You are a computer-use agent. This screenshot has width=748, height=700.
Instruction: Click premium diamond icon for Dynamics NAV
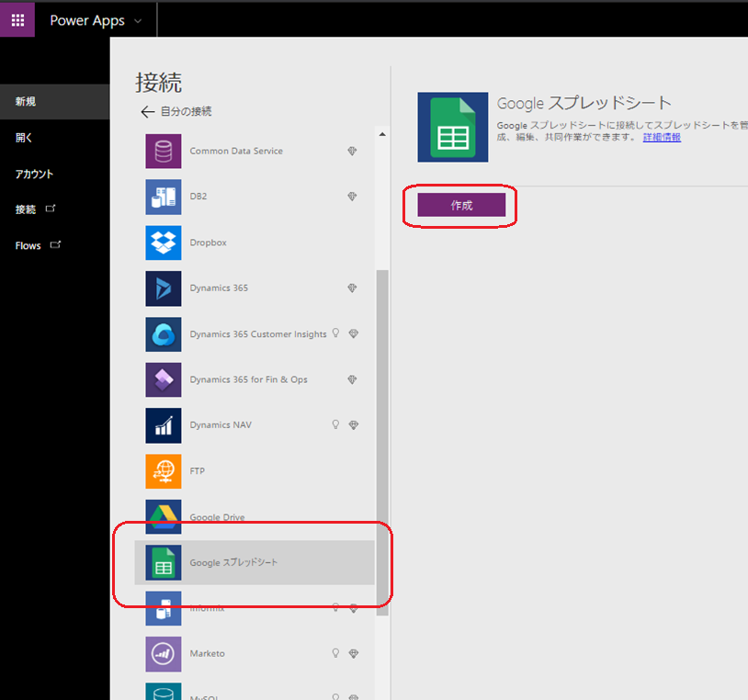354,425
